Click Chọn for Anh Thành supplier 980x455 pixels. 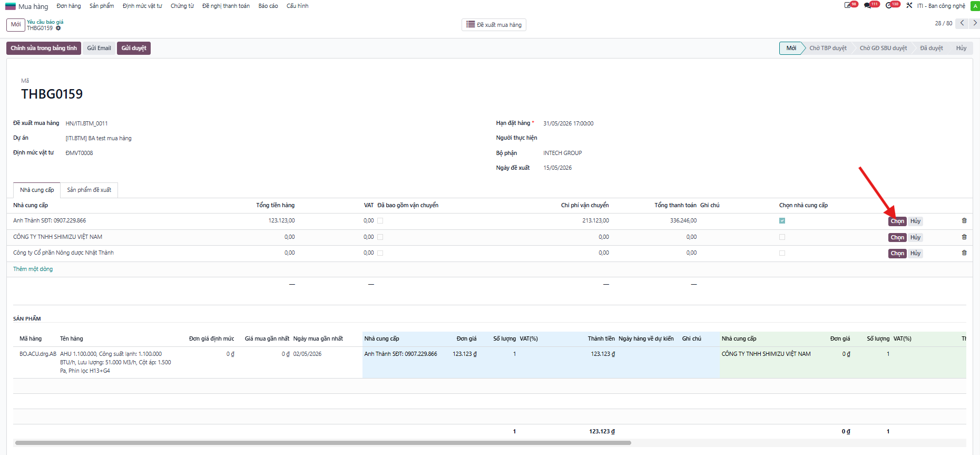[897, 221]
